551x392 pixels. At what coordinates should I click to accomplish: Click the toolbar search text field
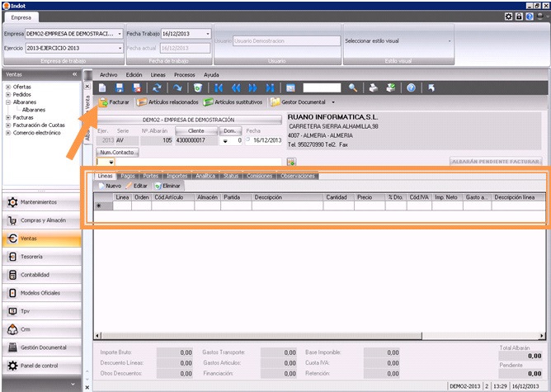point(322,87)
